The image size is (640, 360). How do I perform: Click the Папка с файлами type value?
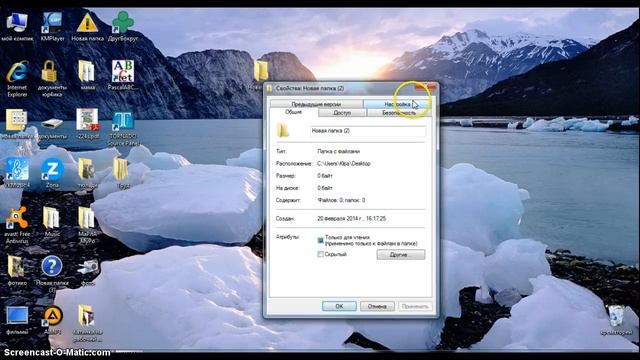[338, 151]
